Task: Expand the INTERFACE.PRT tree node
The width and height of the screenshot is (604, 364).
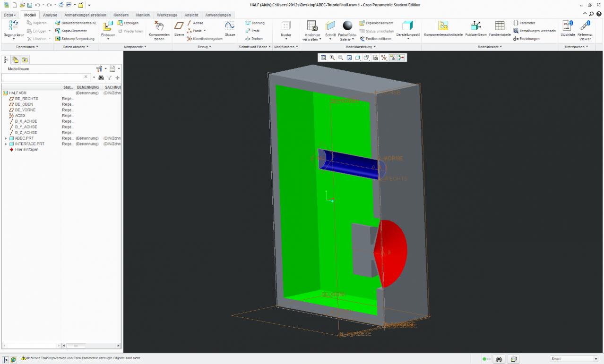Action: pyautogui.click(x=6, y=144)
